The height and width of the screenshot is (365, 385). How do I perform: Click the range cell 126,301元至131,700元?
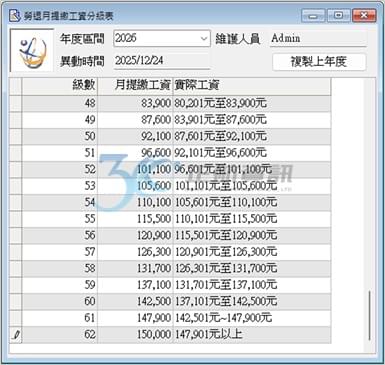tap(252, 268)
